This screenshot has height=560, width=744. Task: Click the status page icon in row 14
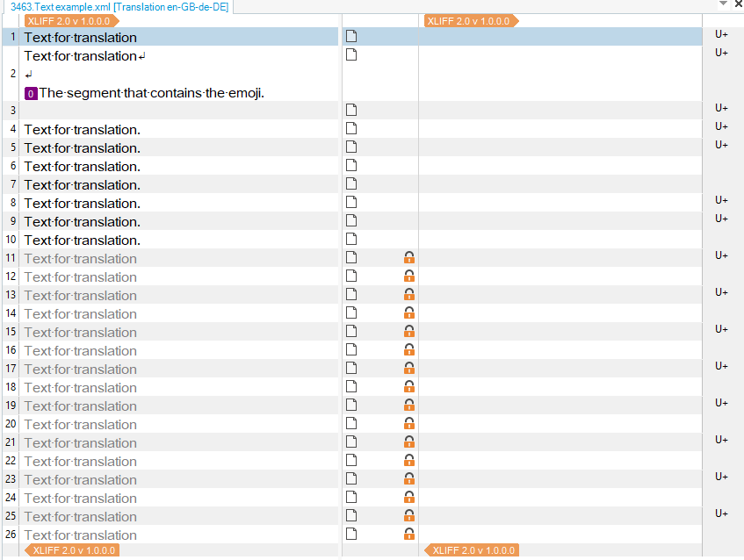[x=351, y=313]
